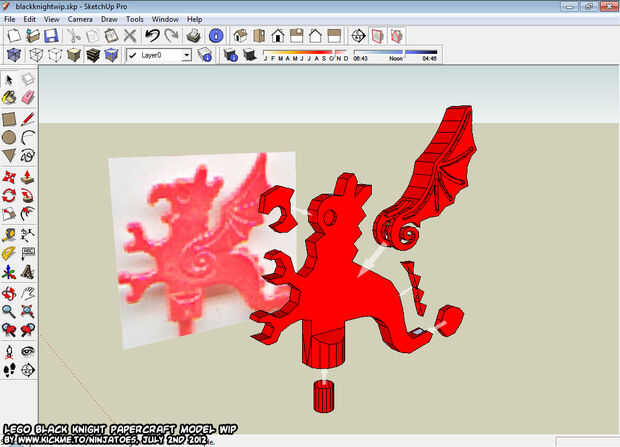The width and height of the screenshot is (620, 447).
Task: Enable Shaded face style
Action: 74,55
